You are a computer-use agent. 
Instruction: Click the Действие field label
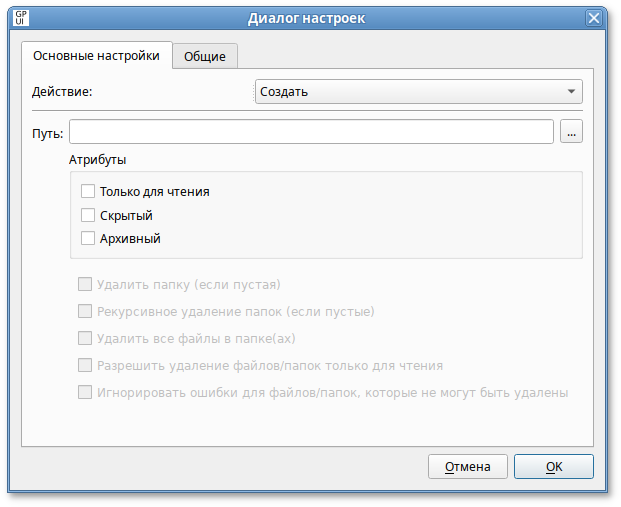tap(62, 92)
